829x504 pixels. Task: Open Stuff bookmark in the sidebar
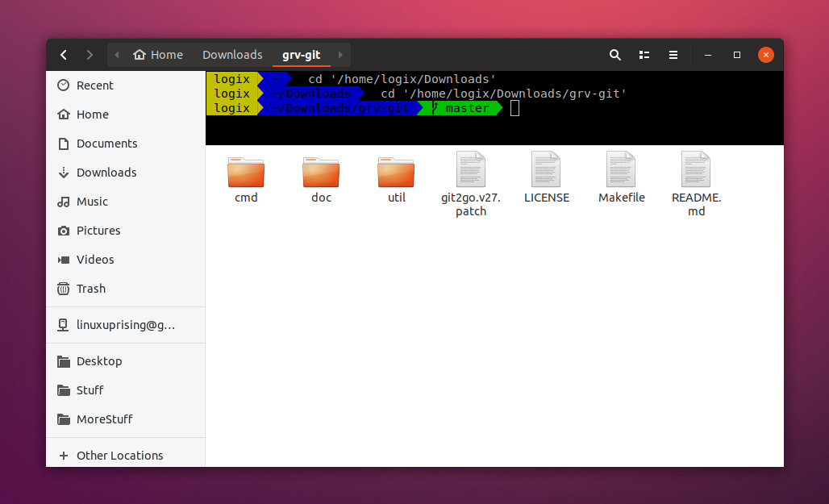click(x=126, y=390)
